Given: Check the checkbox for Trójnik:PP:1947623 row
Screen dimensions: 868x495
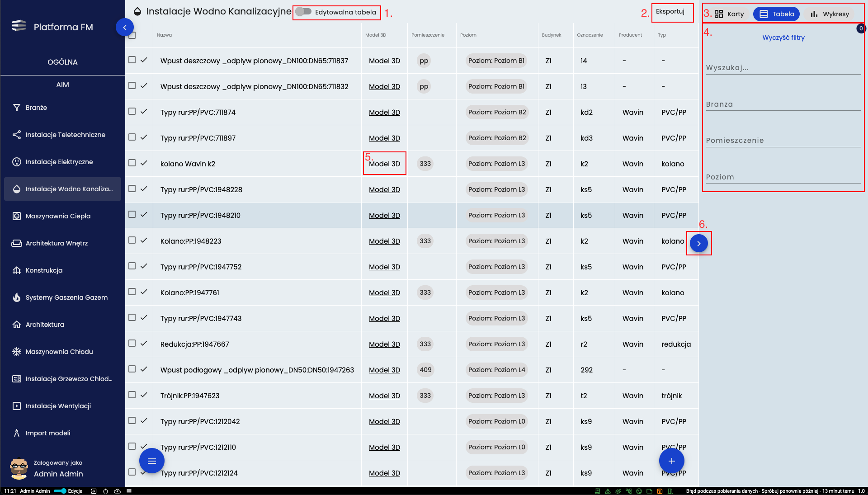Looking at the screenshot, I should tap(132, 395).
